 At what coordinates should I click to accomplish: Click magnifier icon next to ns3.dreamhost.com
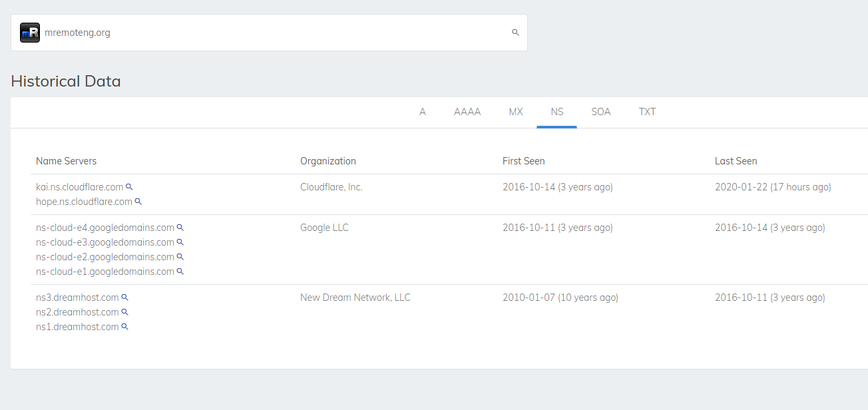pos(124,298)
